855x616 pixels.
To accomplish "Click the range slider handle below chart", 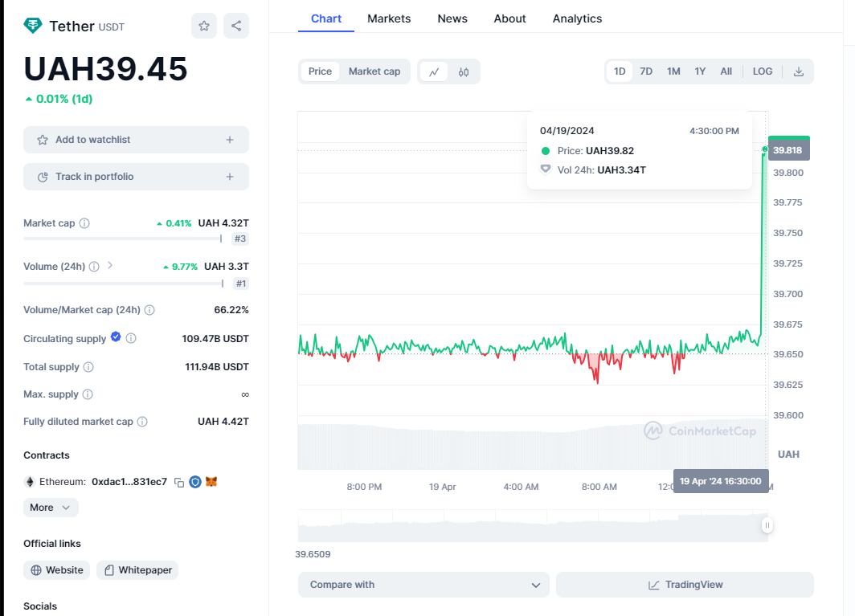I will 767,525.
